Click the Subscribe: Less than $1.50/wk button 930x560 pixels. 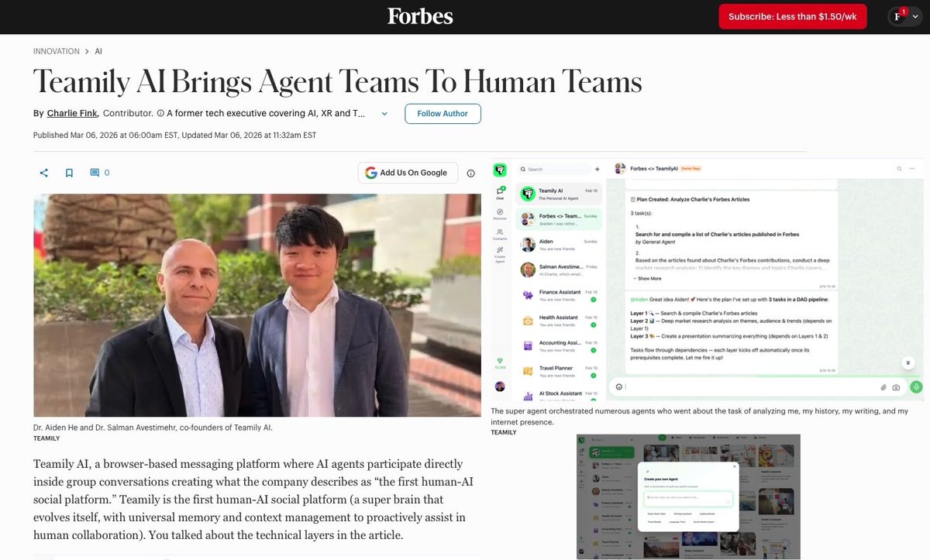791,16
